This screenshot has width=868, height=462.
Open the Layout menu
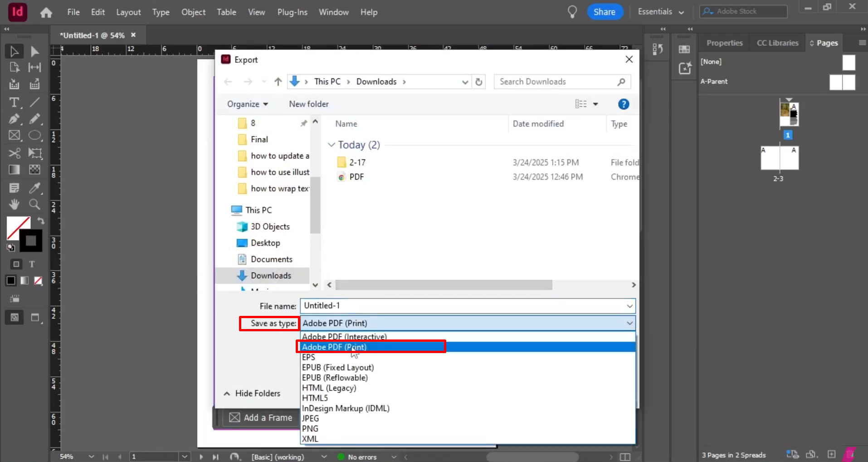click(x=128, y=12)
